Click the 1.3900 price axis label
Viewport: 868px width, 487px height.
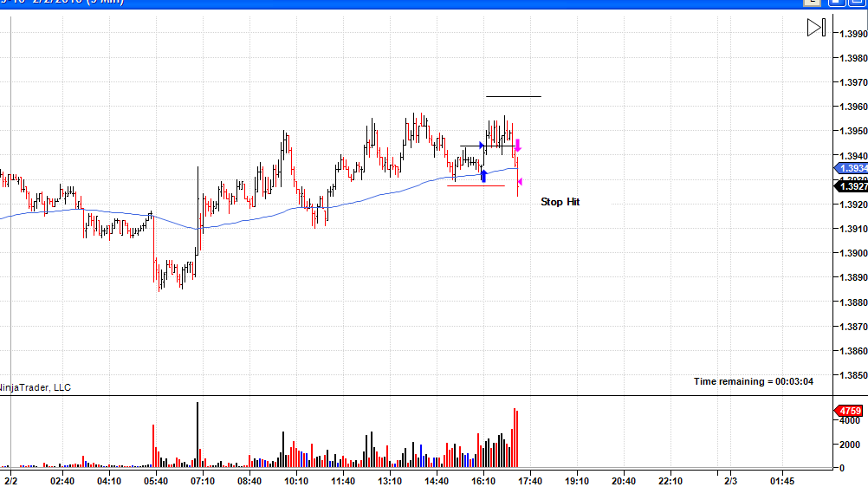tap(853, 253)
